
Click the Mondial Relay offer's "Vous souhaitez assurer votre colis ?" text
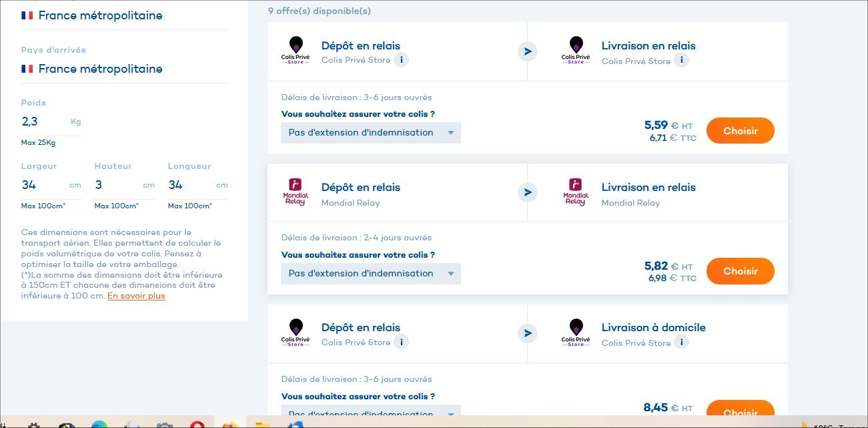pyautogui.click(x=358, y=254)
